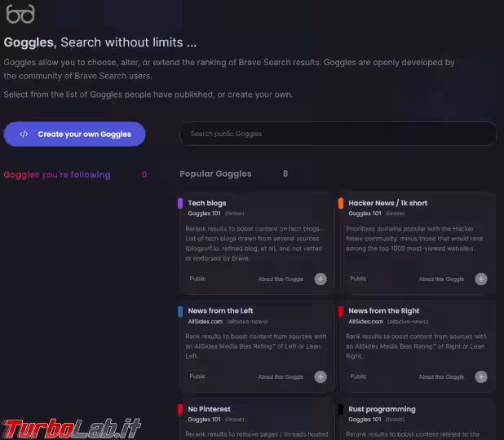The height and width of the screenshot is (440, 504).
Task: Open About this Goggle for Hacker News
Action: [441, 279]
